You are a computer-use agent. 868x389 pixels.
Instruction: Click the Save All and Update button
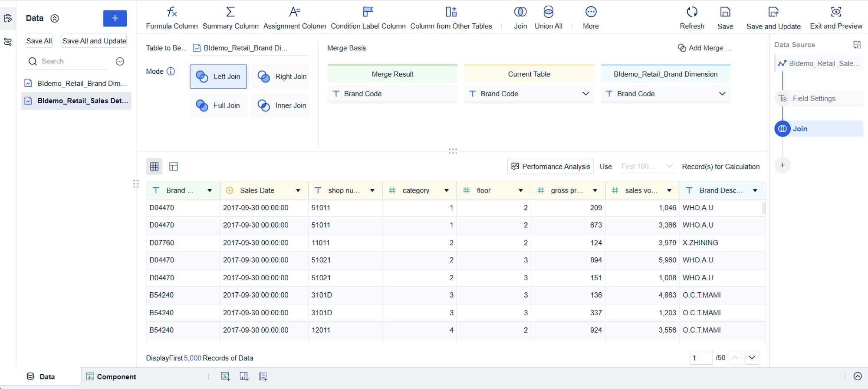click(x=94, y=41)
